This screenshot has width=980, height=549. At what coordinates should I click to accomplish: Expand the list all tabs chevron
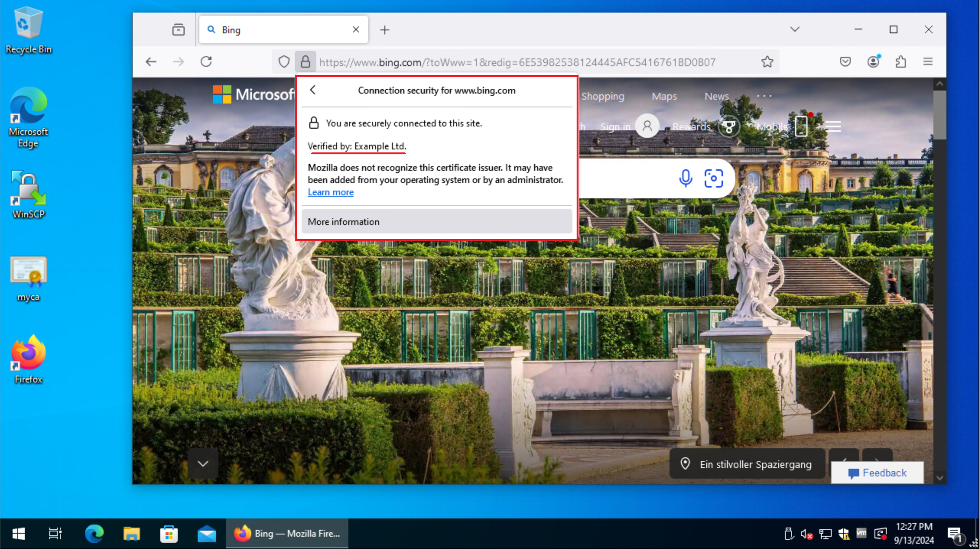(795, 29)
